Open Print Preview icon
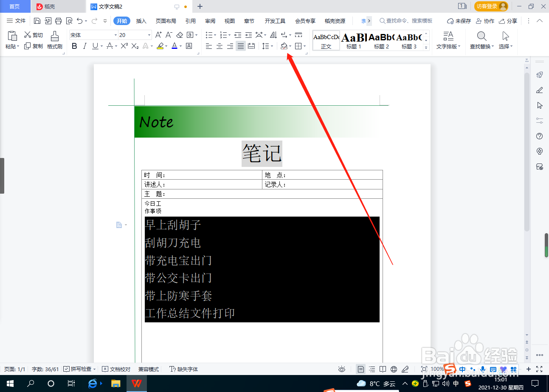This screenshot has width=549, height=392. click(x=69, y=21)
